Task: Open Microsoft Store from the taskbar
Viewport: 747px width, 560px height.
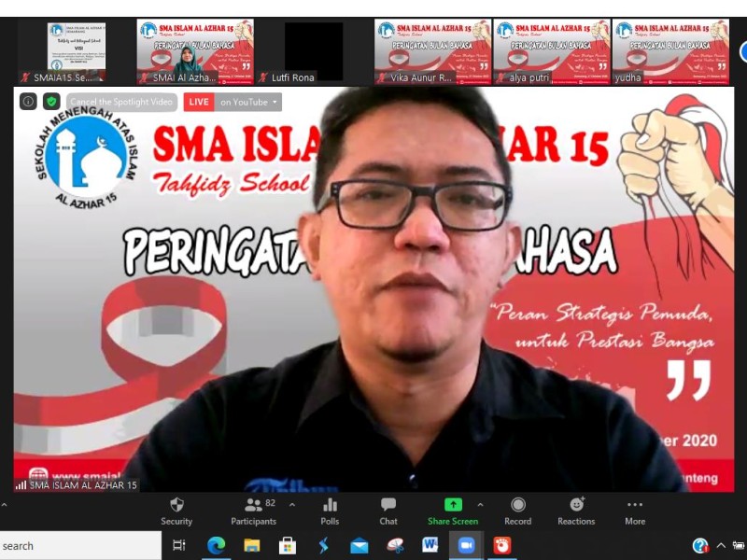Action: coord(288,546)
